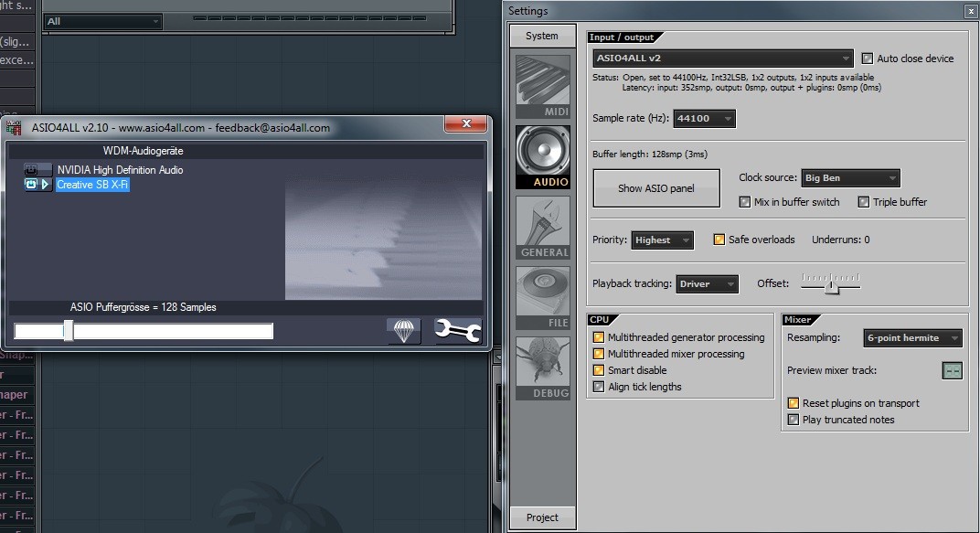Open the ASIO4ALL v2 device dropdown
Screen dimensions: 980x533
[722, 59]
